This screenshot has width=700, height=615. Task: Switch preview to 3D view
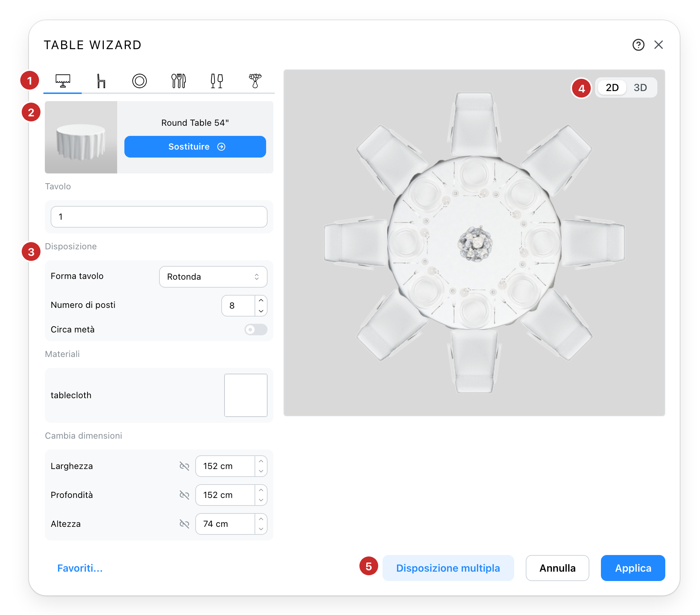tap(640, 88)
